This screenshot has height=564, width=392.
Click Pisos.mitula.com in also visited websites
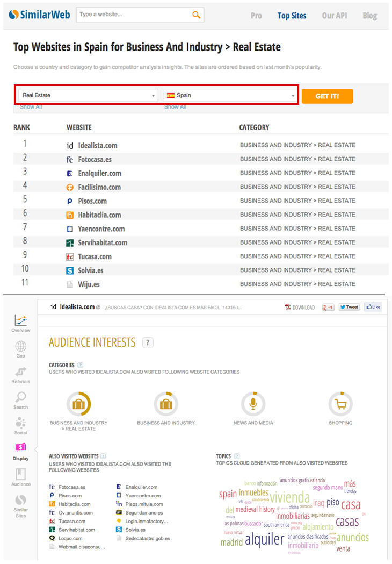(144, 504)
